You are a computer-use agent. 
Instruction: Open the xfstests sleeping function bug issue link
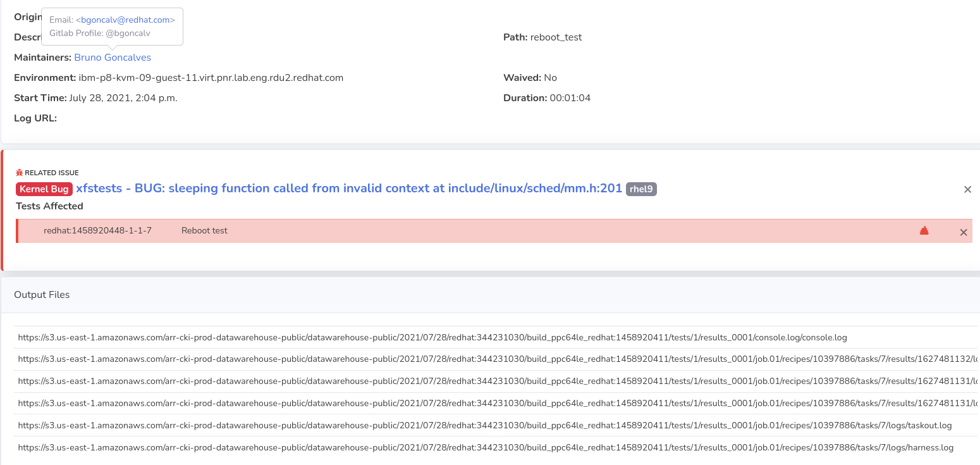pos(349,189)
